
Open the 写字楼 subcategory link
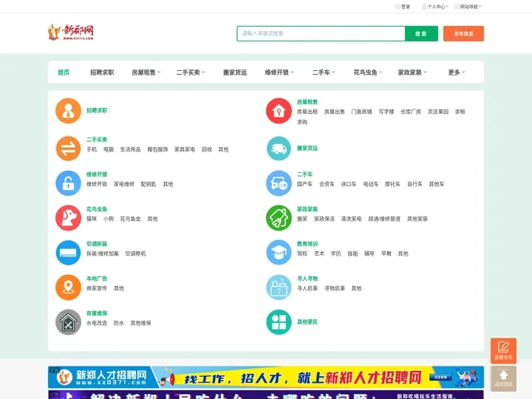[x=386, y=112]
